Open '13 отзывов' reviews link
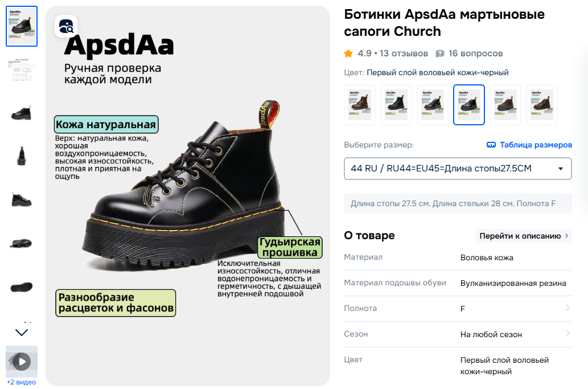 pos(404,54)
